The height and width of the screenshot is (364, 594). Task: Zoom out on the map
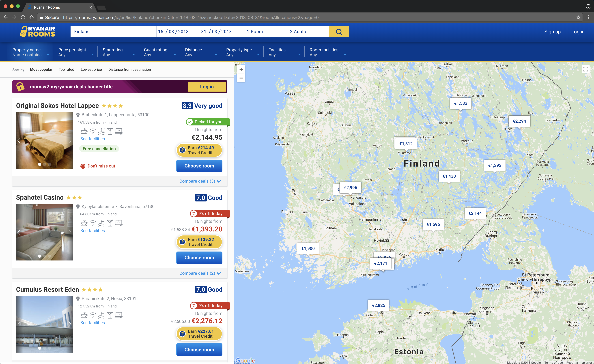[x=241, y=78]
